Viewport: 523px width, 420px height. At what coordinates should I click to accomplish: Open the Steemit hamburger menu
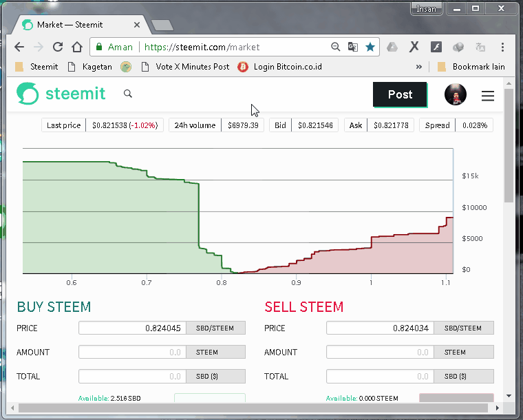[x=488, y=96]
